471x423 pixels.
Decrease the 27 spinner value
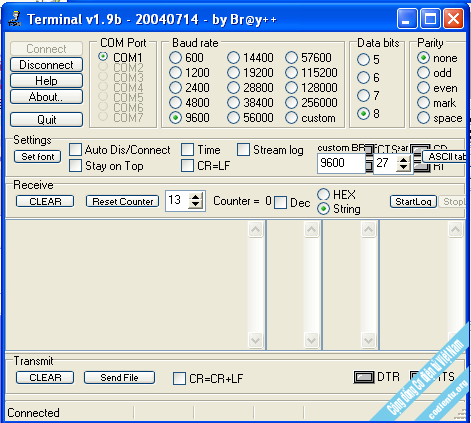[404, 167]
